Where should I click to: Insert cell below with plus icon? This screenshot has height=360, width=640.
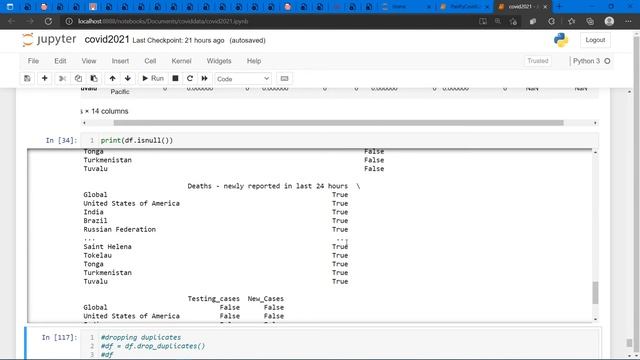coord(44,78)
